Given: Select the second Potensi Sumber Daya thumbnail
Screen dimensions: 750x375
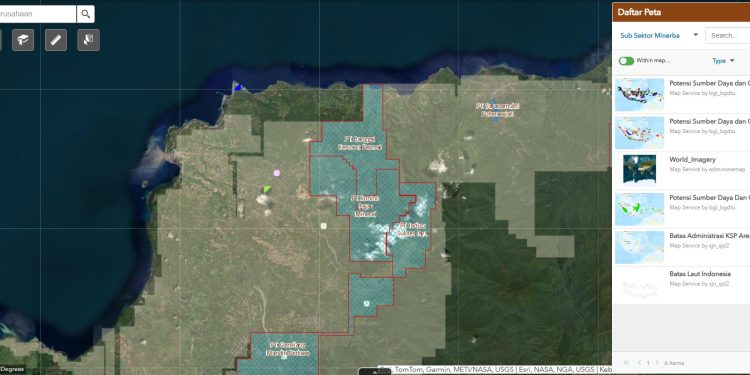Looking at the screenshot, I should [x=640, y=132].
